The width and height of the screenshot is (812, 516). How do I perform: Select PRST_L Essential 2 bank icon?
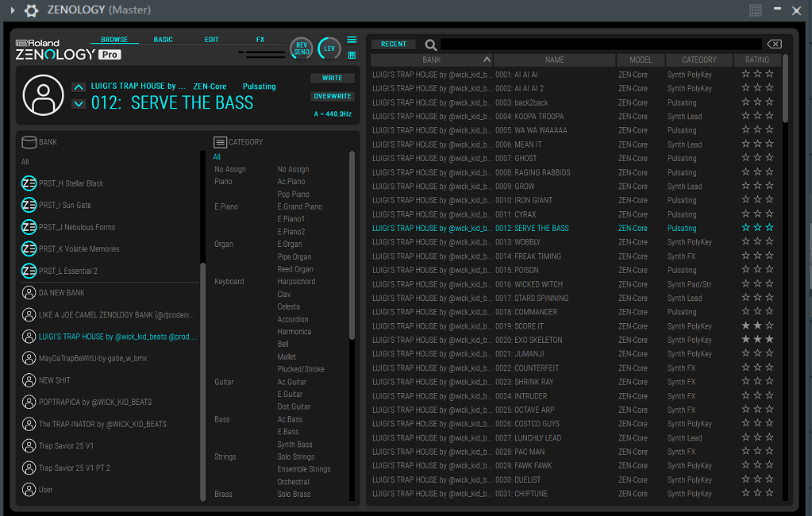[29, 271]
